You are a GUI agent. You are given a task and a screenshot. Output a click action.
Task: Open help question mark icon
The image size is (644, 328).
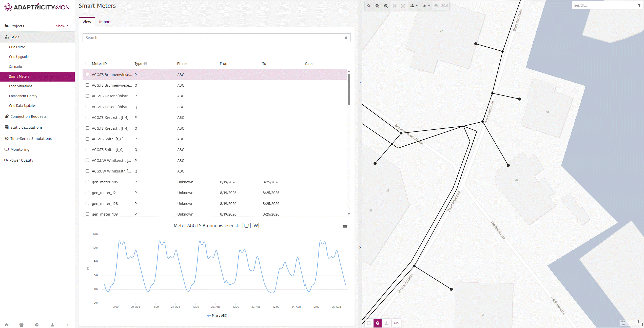pyautogui.click(x=37, y=325)
